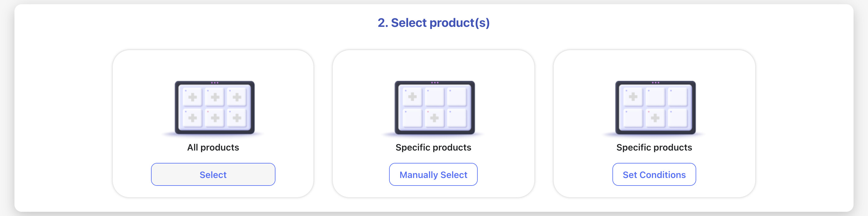Click top-left plus tile in All products illustration
Viewport: 868px width, 216px height.
coord(192,97)
